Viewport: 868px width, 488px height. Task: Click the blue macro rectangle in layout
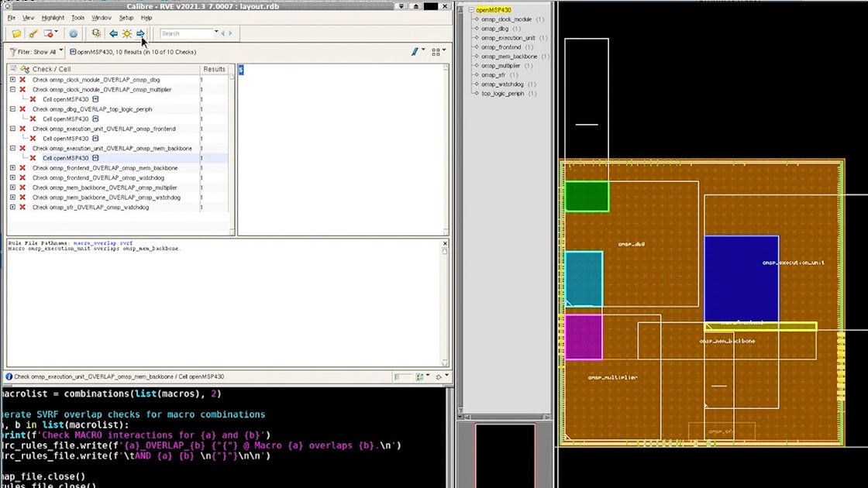(x=741, y=278)
